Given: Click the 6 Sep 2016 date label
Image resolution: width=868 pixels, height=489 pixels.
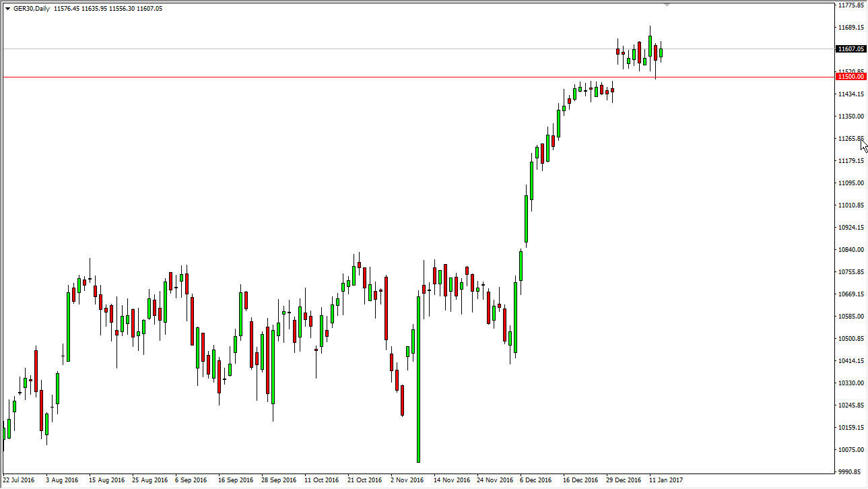Looking at the screenshot, I should [191, 480].
